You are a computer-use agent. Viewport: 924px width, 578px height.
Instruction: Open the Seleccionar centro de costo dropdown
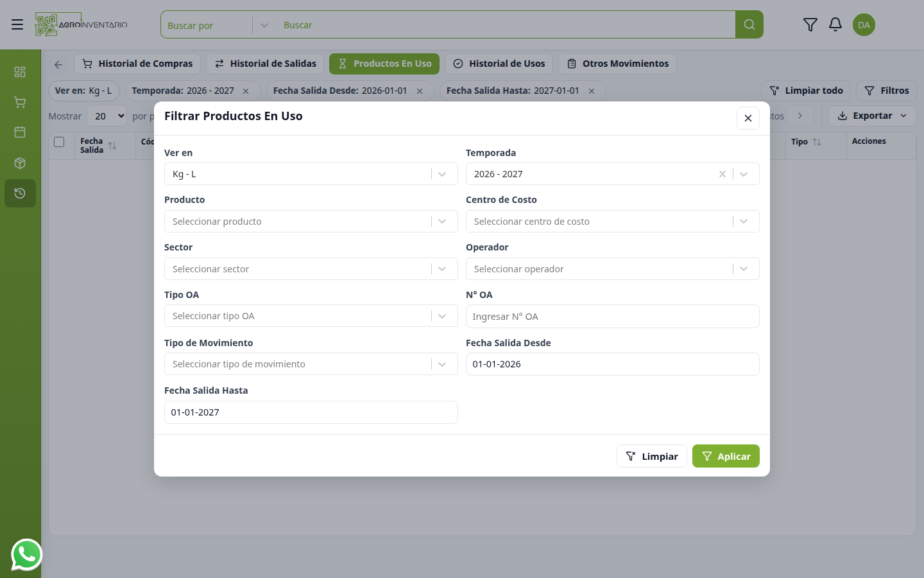click(612, 222)
